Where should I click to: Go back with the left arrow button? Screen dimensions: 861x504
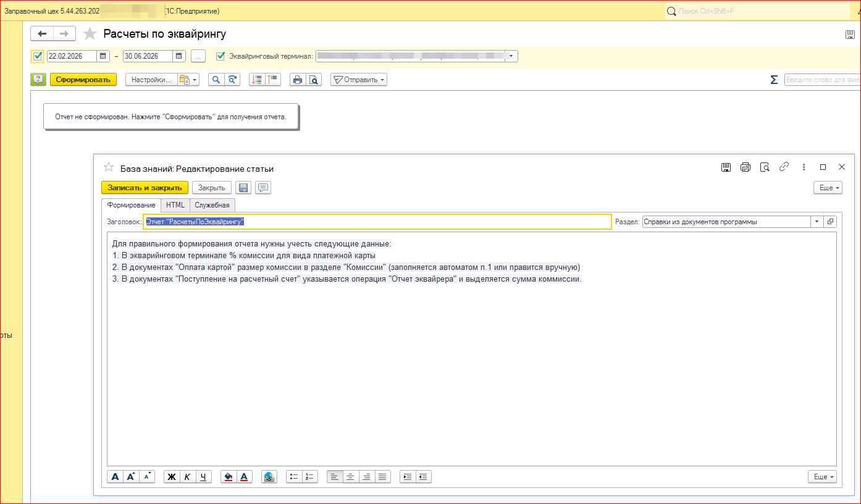(x=42, y=34)
